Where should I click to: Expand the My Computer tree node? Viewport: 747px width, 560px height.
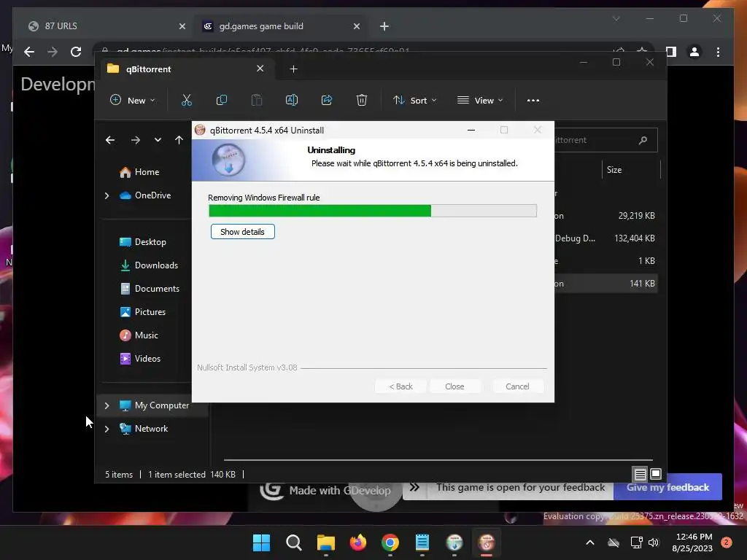click(x=107, y=405)
